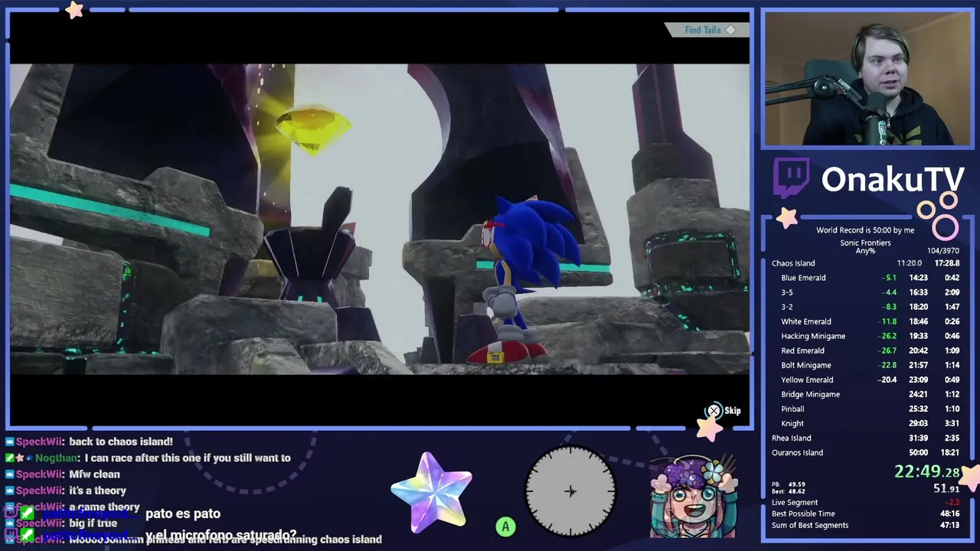Click the Skip label in the cutscene
The height and width of the screenshot is (551, 980).
733,411
